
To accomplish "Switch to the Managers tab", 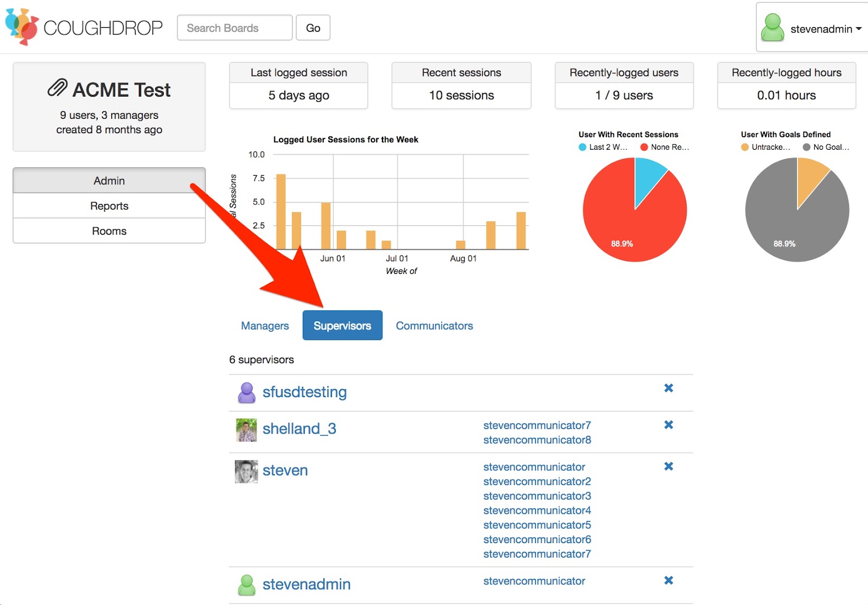I will (x=265, y=326).
